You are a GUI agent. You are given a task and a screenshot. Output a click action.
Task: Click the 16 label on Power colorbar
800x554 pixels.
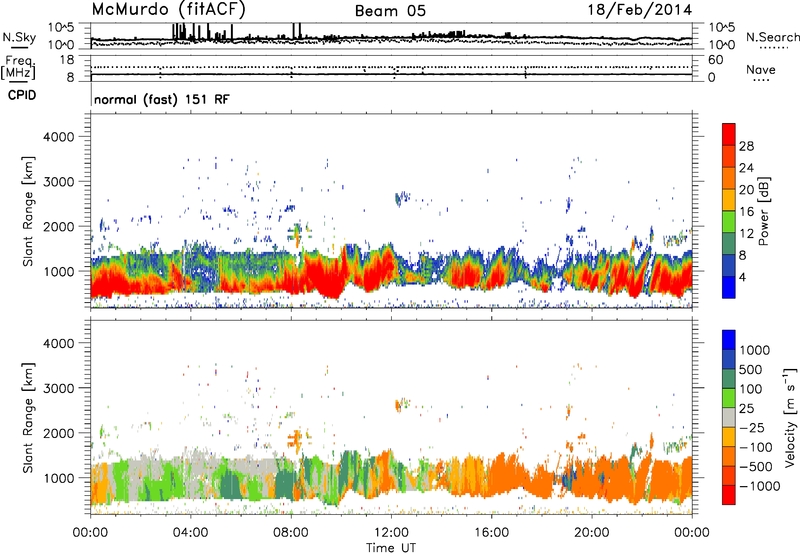[x=746, y=212]
